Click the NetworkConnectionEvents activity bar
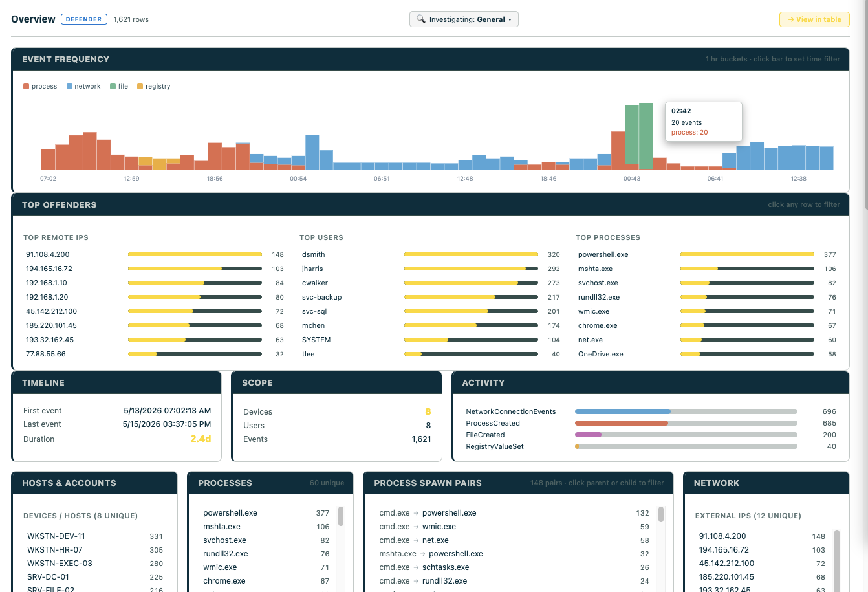Viewport: 868px width, 592px height. coord(686,411)
